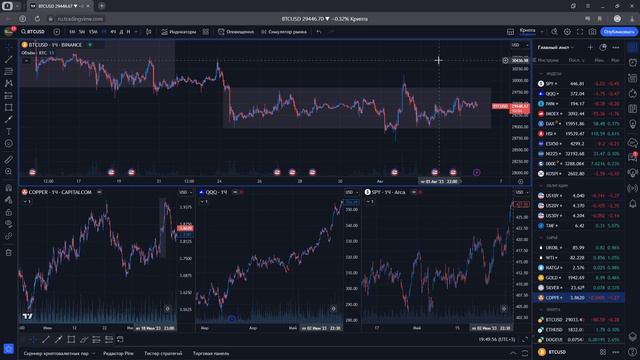Select the patterns drawing tool

(9, 83)
